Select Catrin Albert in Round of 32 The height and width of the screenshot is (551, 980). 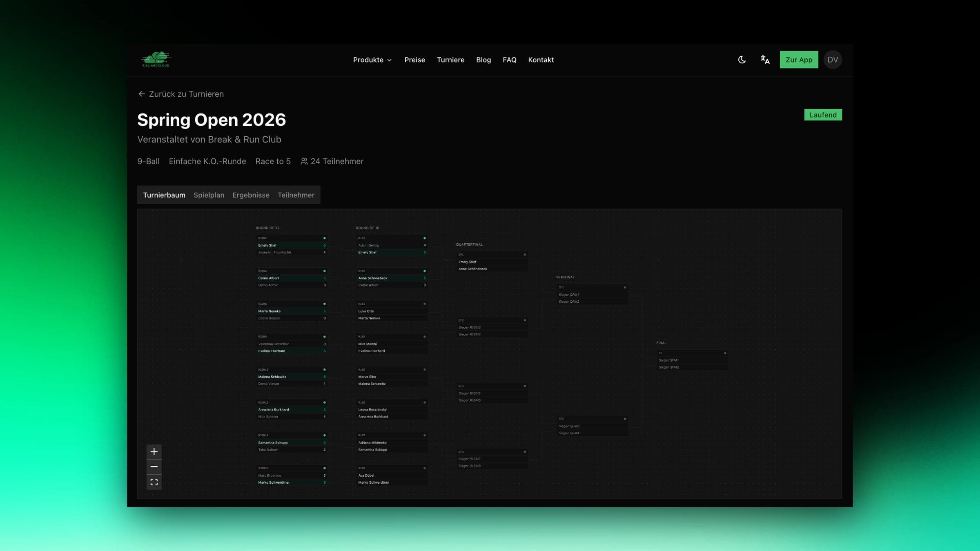292,278
